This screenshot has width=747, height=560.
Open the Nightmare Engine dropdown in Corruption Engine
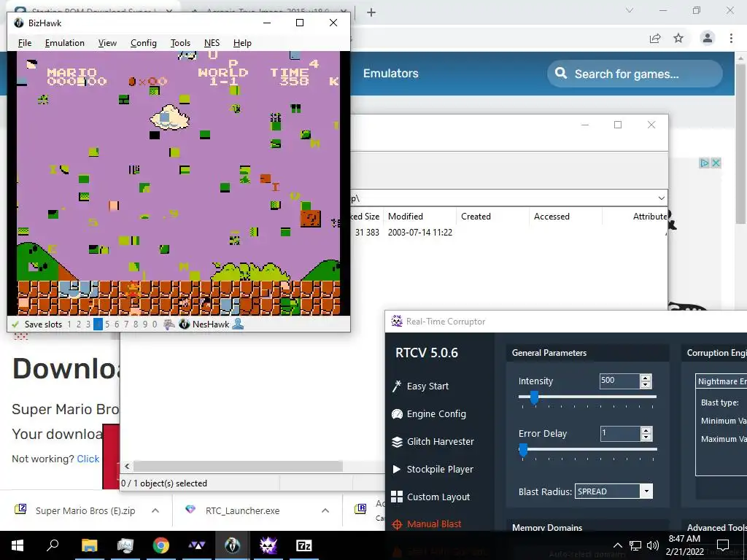[721, 381]
